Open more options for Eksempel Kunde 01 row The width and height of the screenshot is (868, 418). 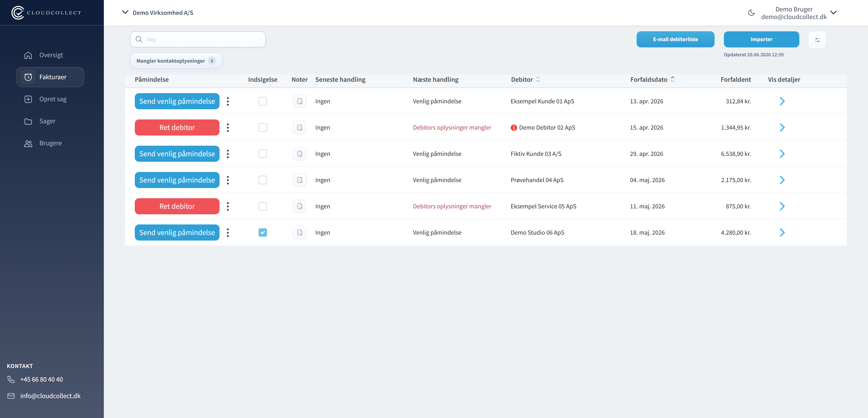[228, 101]
